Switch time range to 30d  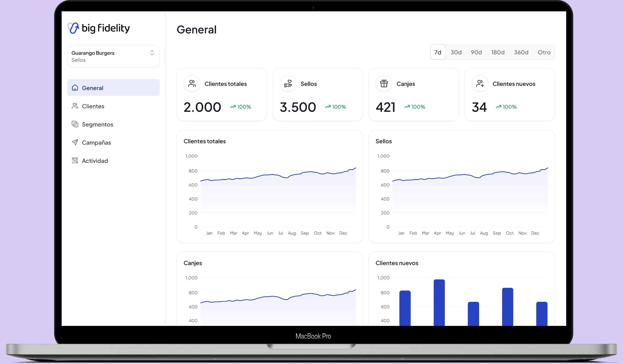[456, 52]
